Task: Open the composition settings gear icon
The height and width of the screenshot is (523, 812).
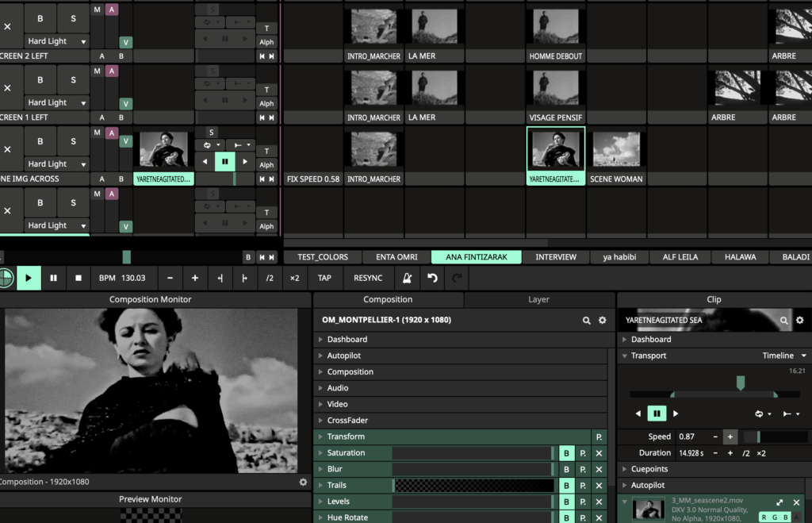Action: pos(603,321)
